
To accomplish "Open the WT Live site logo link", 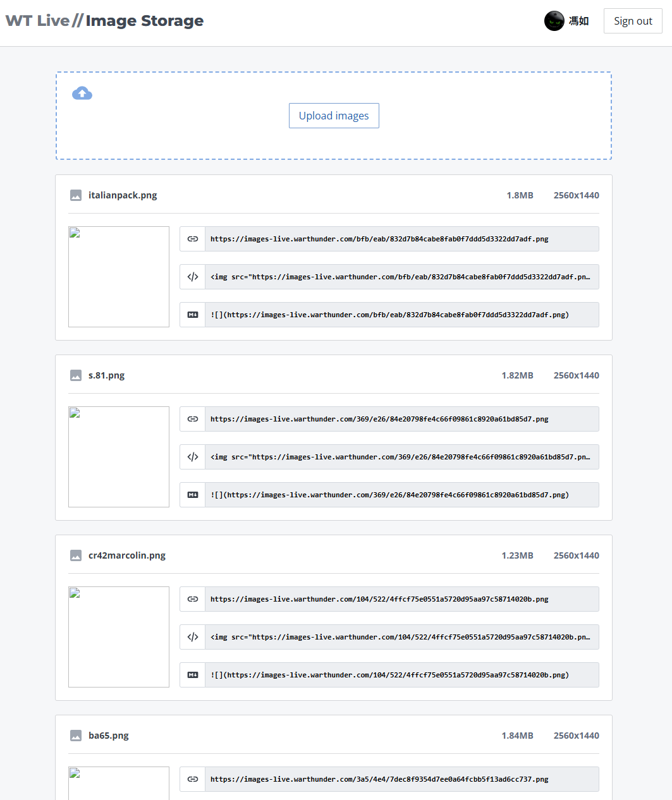I will coord(37,21).
